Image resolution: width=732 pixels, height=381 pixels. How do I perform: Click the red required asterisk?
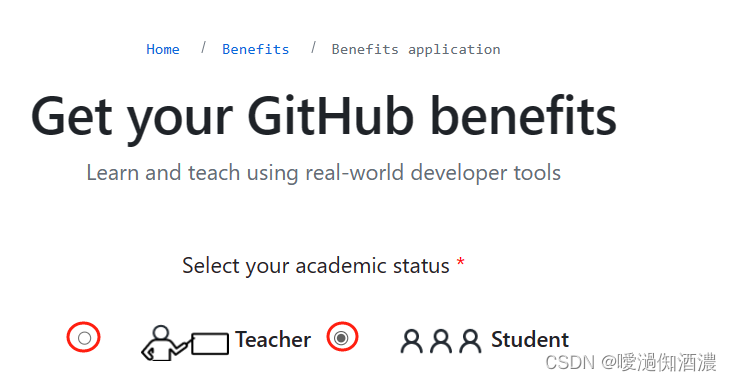click(460, 261)
